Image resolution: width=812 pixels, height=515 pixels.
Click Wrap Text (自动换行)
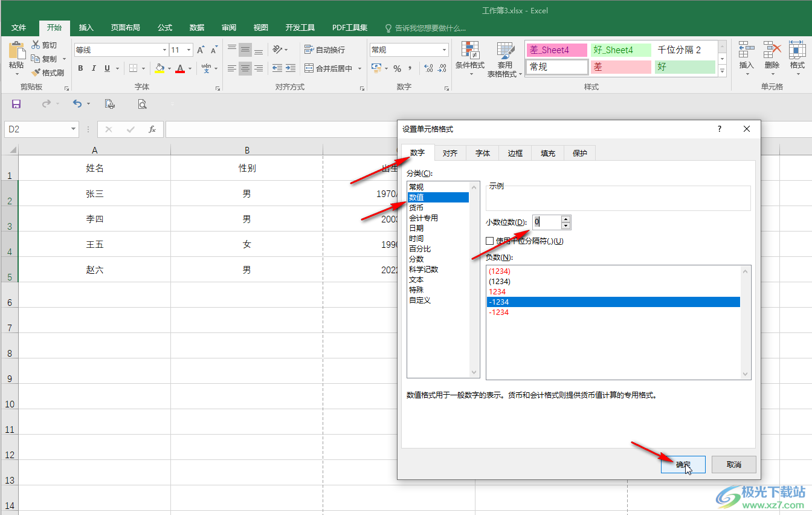[x=325, y=50]
